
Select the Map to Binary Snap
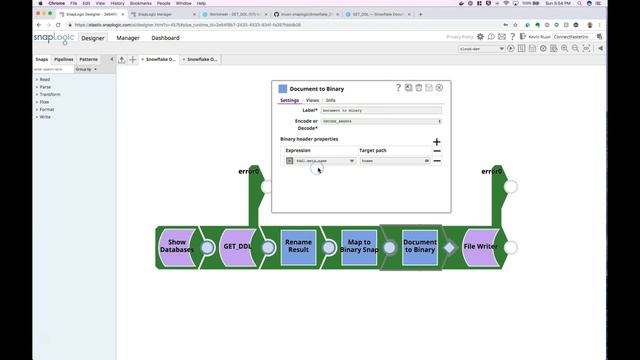pyautogui.click(x=359, y=247)
